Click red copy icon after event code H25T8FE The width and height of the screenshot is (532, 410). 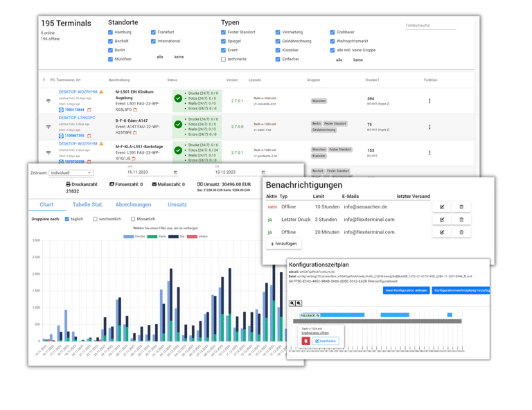click(135, 132)
